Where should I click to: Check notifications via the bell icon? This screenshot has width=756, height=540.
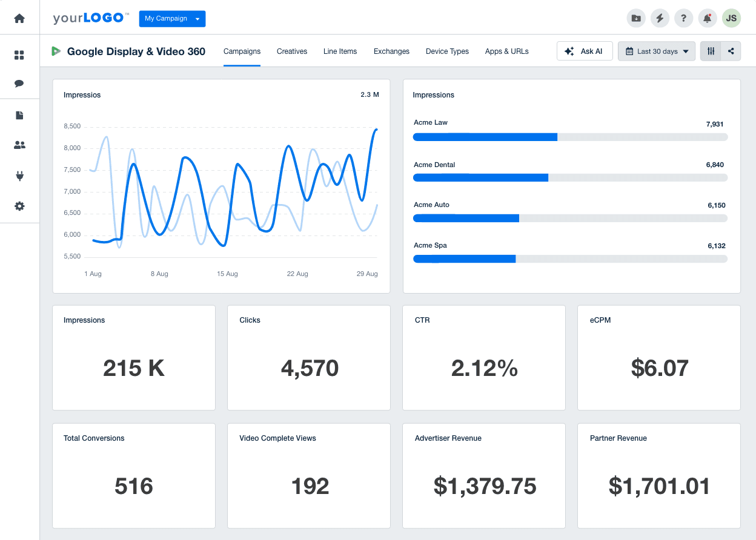pyautogui.click(x=707, y=18)
